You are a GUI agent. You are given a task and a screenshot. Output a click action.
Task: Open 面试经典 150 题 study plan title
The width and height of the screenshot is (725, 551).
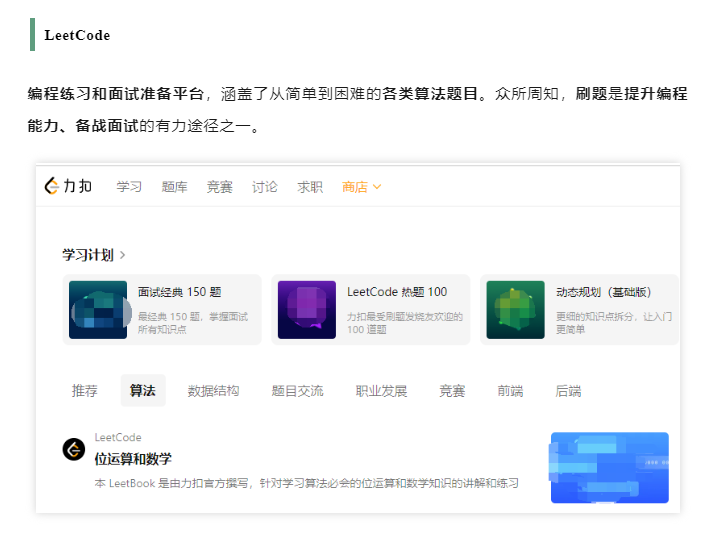point(180,292)
